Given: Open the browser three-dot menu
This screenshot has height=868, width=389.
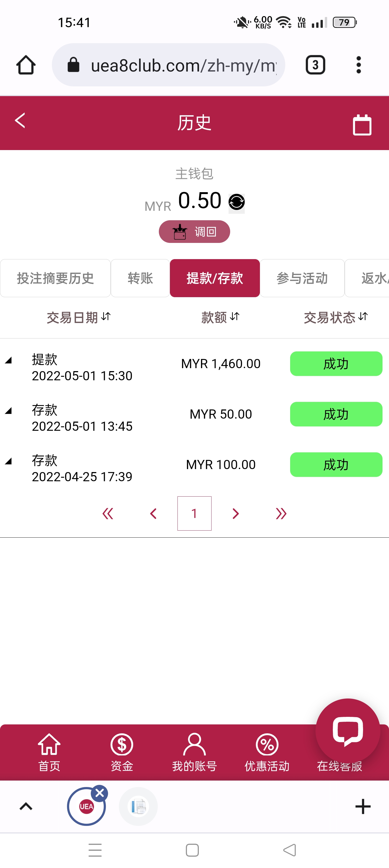Looking at the screenshot, I should pos(359,65).
